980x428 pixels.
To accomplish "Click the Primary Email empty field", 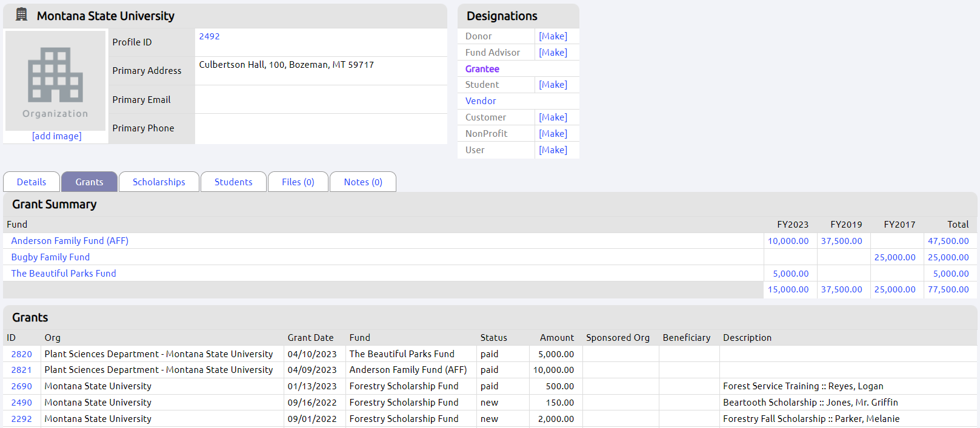I will click(x=321, y=99).
